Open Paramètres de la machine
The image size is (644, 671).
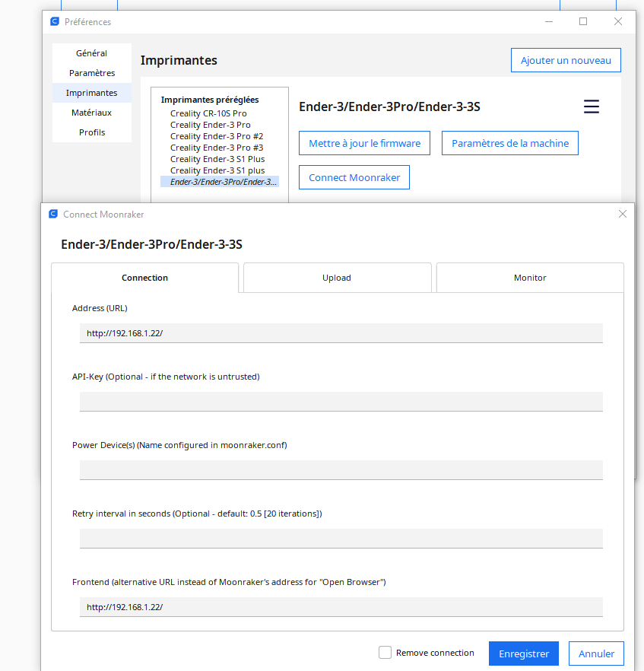(x=510, y=143)
